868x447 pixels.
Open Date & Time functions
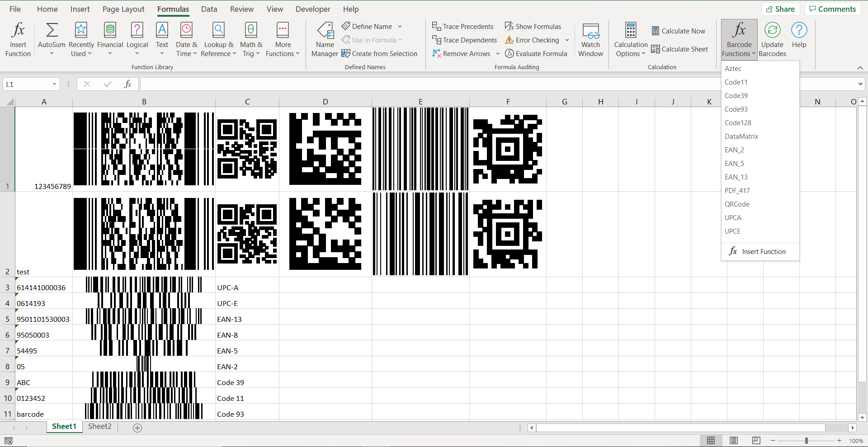click(x=186, y=39)
